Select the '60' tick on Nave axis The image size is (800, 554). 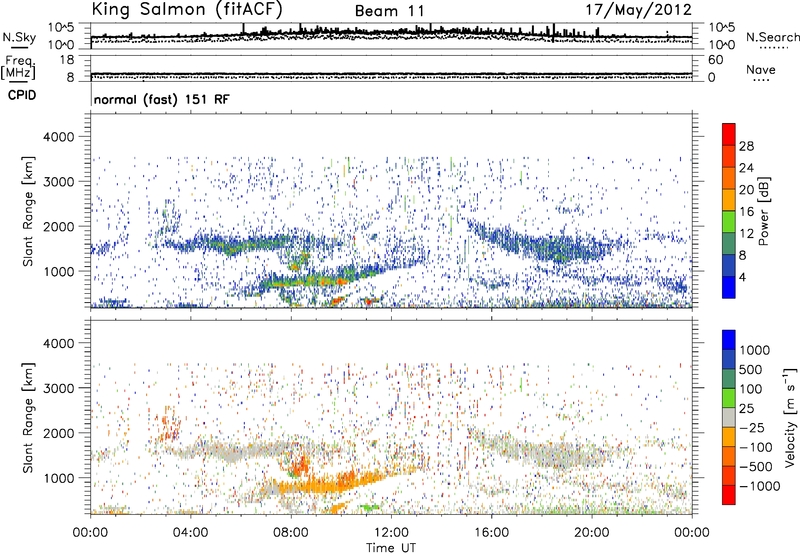[x=715, y=60]
